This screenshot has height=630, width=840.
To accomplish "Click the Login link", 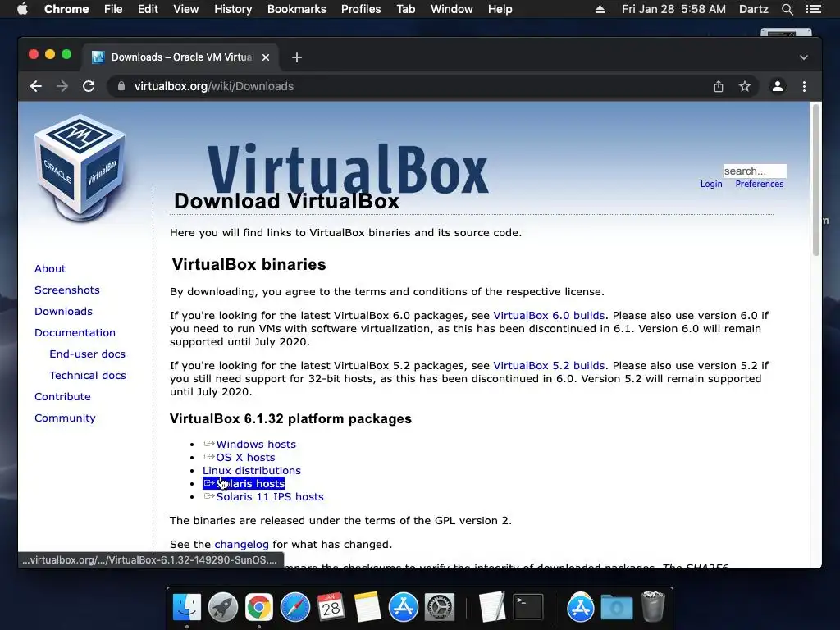I will coord(711,184).
